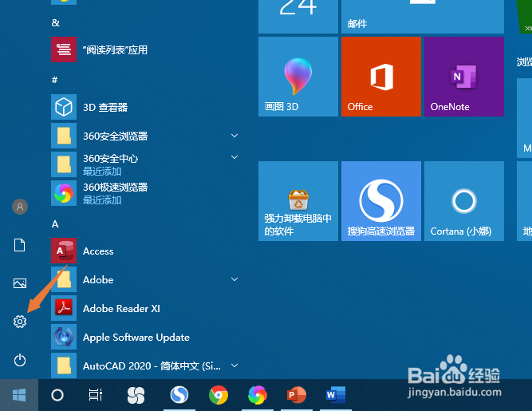532x411 pixels.
Task: Launch the white fan-shaped taskbar app
Action: (x=136, y=395)
